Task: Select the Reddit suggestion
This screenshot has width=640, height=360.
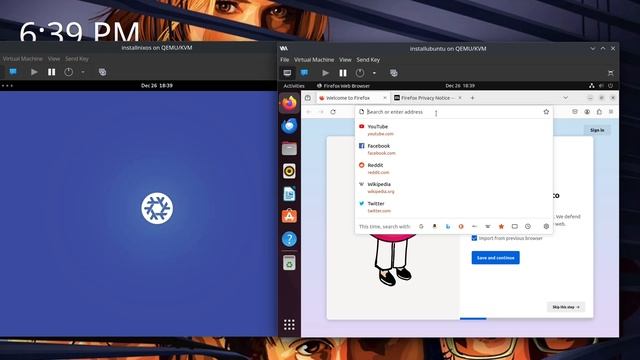Action: point(453,168)
